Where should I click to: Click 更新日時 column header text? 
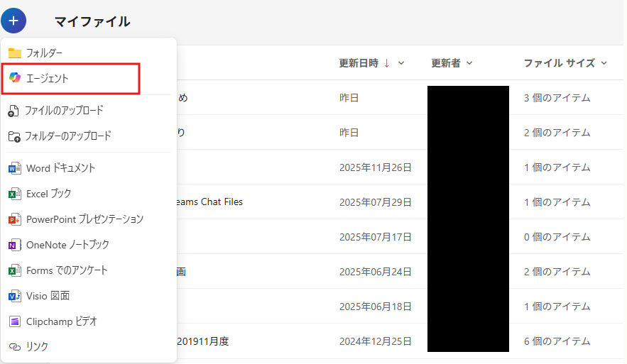pos(359,63)
